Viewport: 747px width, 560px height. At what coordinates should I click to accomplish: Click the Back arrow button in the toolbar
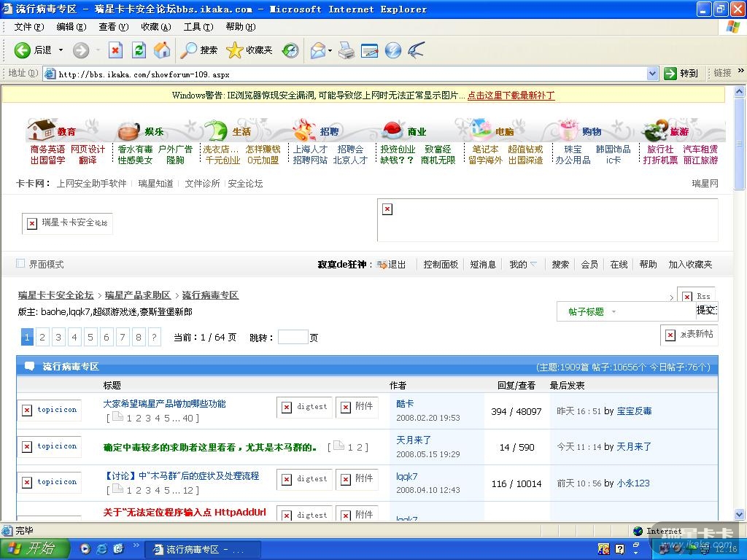pos(23,50)
